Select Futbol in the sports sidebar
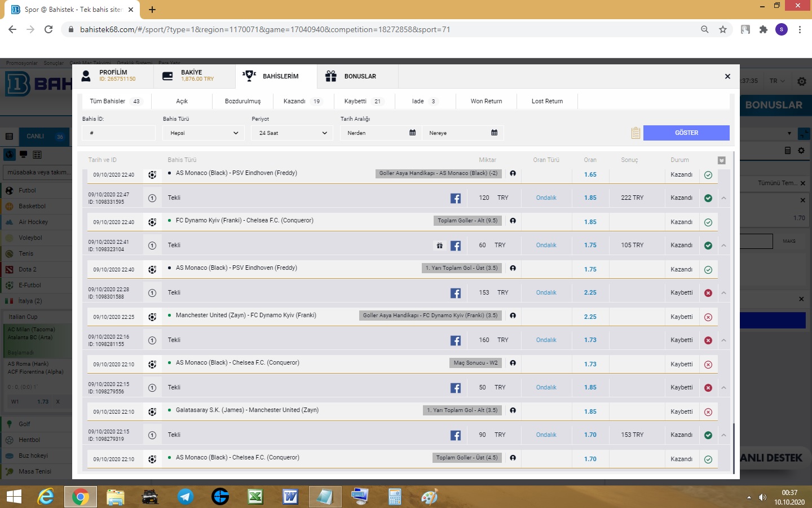 [x=36, y=190]
